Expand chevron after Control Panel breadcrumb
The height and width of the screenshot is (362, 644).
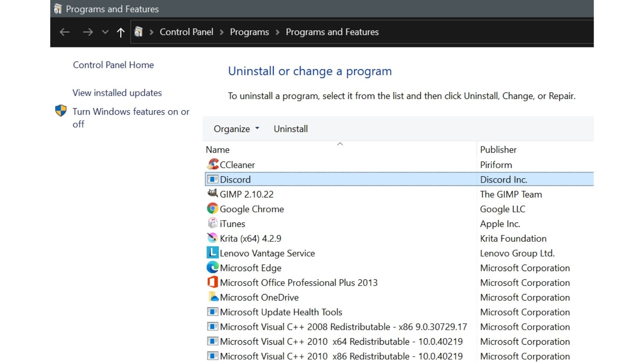click(x=221, y=32)
